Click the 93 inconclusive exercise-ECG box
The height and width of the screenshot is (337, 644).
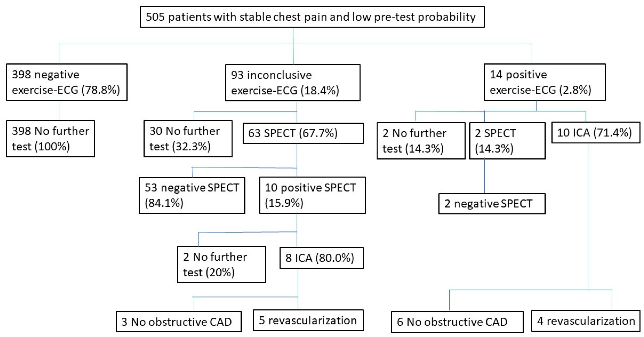pyautogui.click(x=293, y=83)
